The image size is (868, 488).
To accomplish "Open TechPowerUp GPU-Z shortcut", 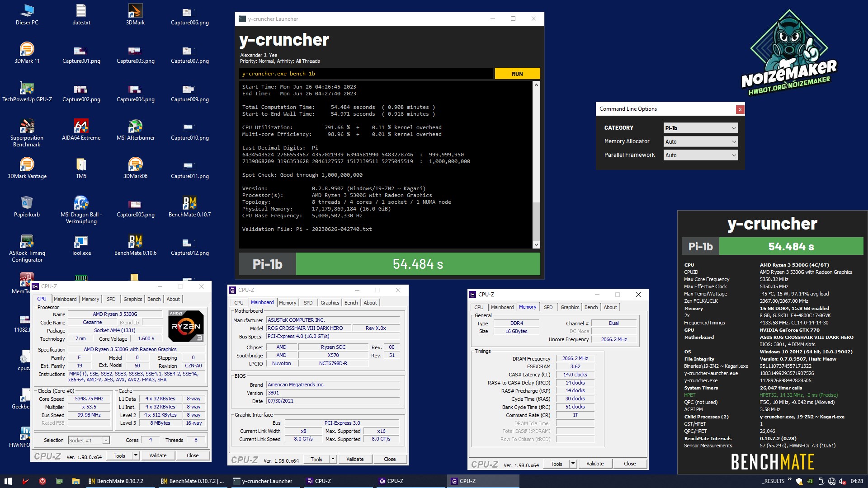I will pyautogui.click(x=27, y=91).
